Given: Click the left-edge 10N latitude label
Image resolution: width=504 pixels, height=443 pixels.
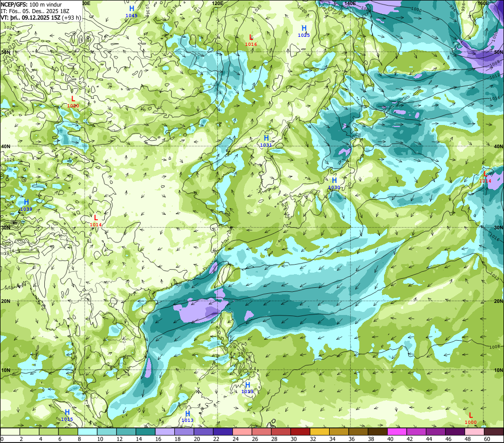Looking at the screenshot, I should click(x=6, y=370).
